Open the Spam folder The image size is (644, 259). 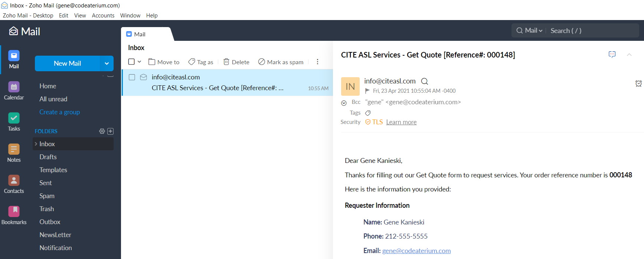pos(47,196)
